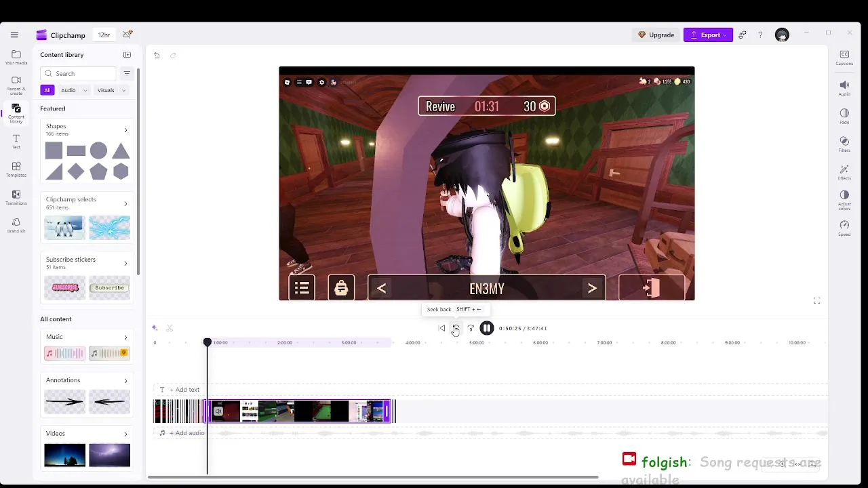Open the Visuals filter dropdown
This screenshot has height=488, width=868.
point(112,90)
